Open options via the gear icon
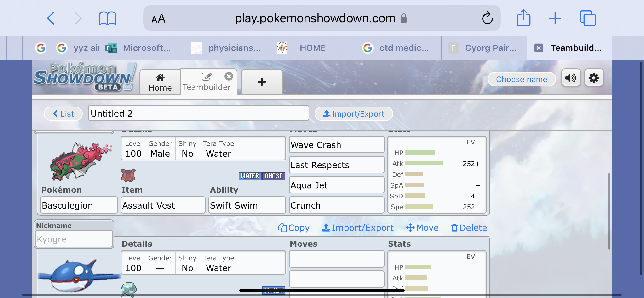The height and width of the screenshot is (298, 644). [x=593, y=78]
